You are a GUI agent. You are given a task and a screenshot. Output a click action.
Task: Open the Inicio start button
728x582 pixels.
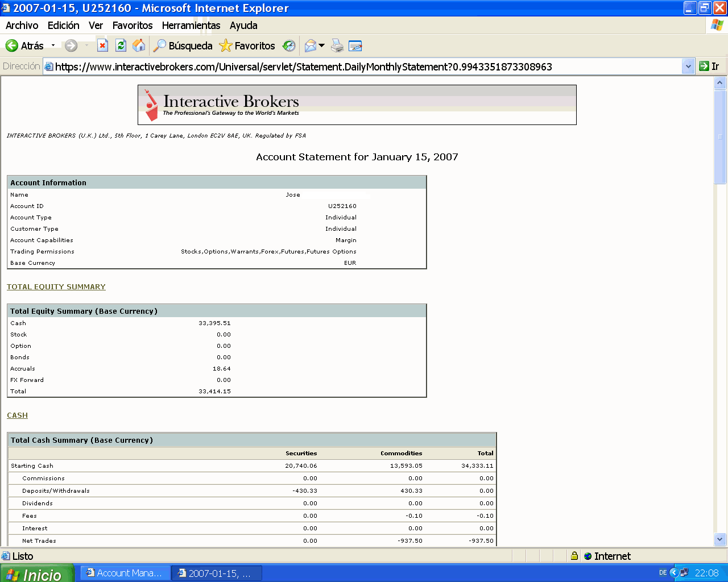(x=37, y=573)
